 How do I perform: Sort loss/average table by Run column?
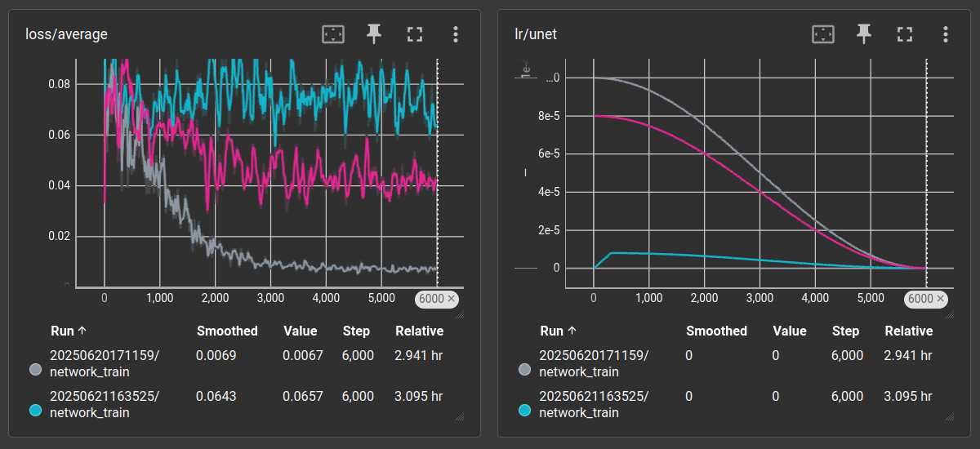(68, 331)
